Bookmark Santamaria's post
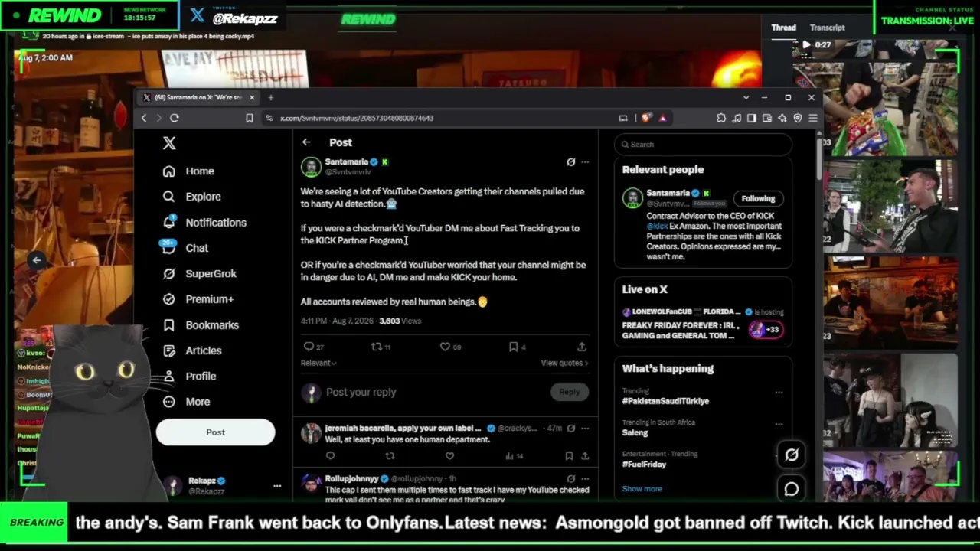The width and height of the screenshot is (980, 551). coord(513,347)
